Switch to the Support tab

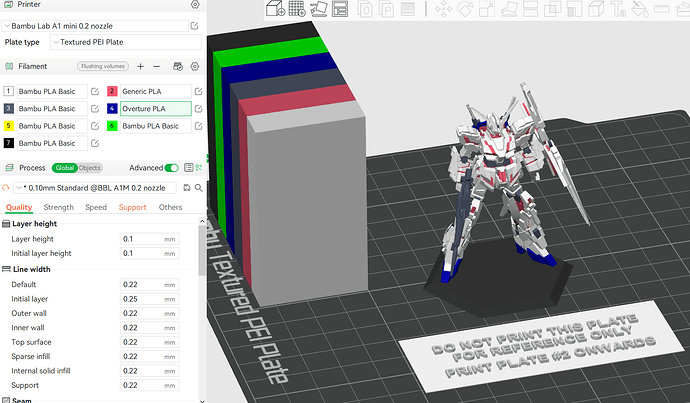coord(132,207)
